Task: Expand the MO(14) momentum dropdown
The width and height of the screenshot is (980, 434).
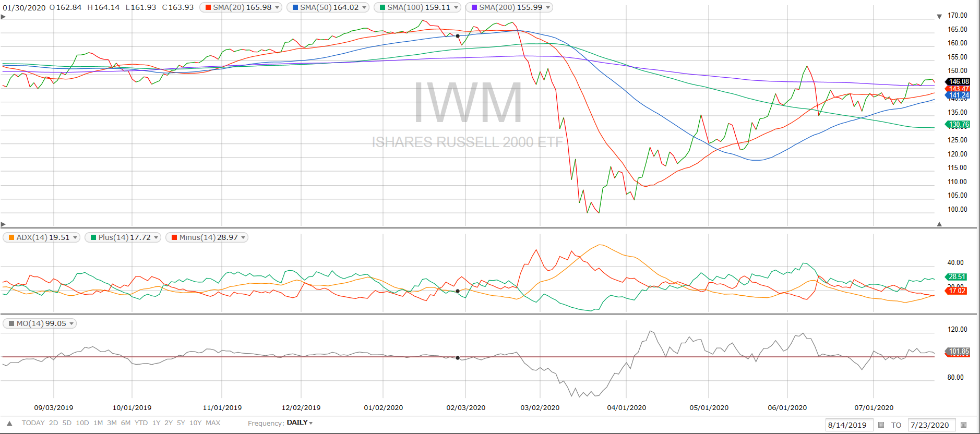Action: tap(71, 324)
